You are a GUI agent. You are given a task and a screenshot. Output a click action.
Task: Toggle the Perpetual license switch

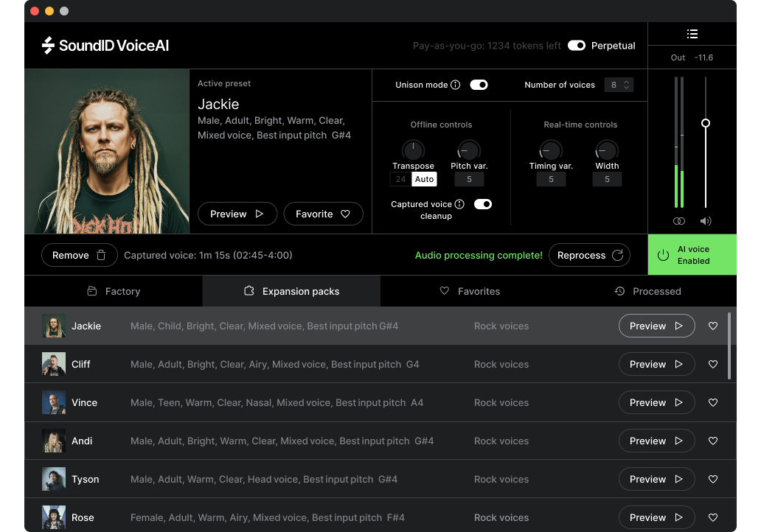577,46
